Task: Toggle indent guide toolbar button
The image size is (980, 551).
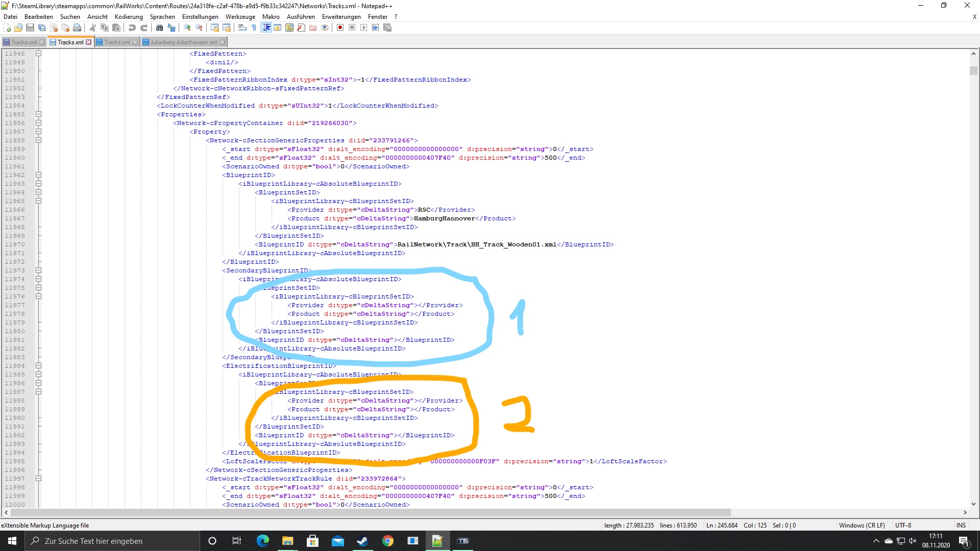Action: click(266, 28)
